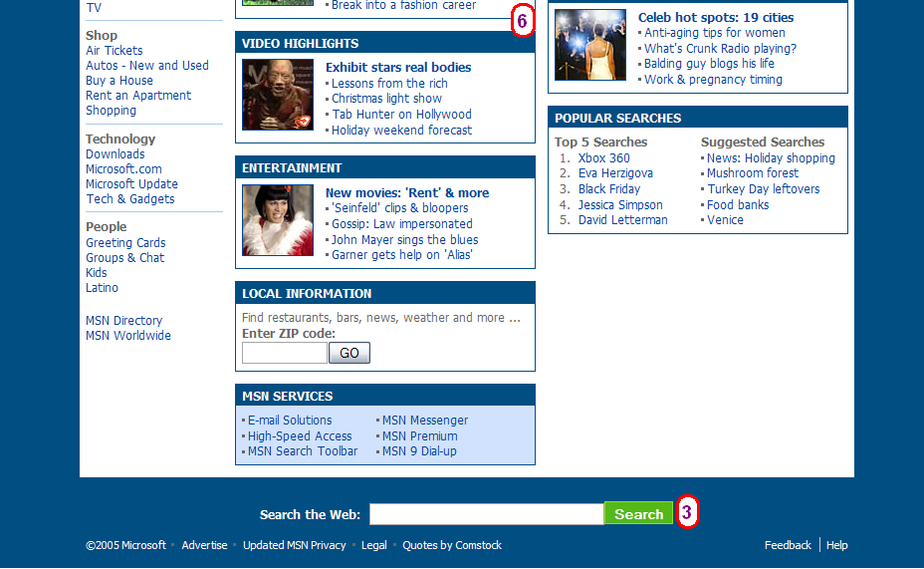Screen dimensions: 924x569
Task: Open 'Venice' suggested search
Action: 726,220
